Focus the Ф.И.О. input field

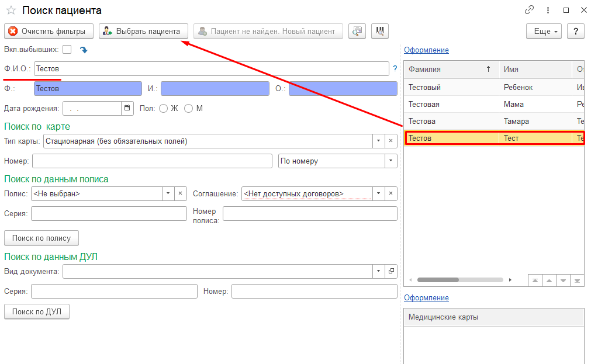click(x=212, y=68)
